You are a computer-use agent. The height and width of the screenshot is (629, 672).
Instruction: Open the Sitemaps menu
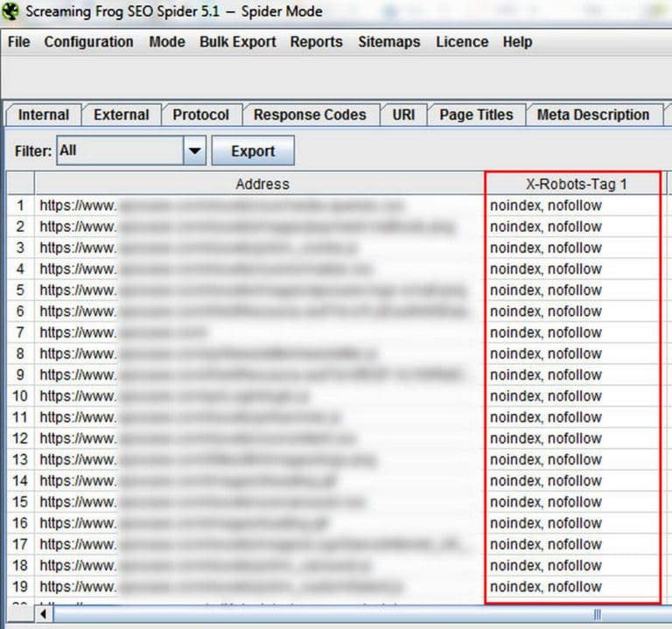388,42
